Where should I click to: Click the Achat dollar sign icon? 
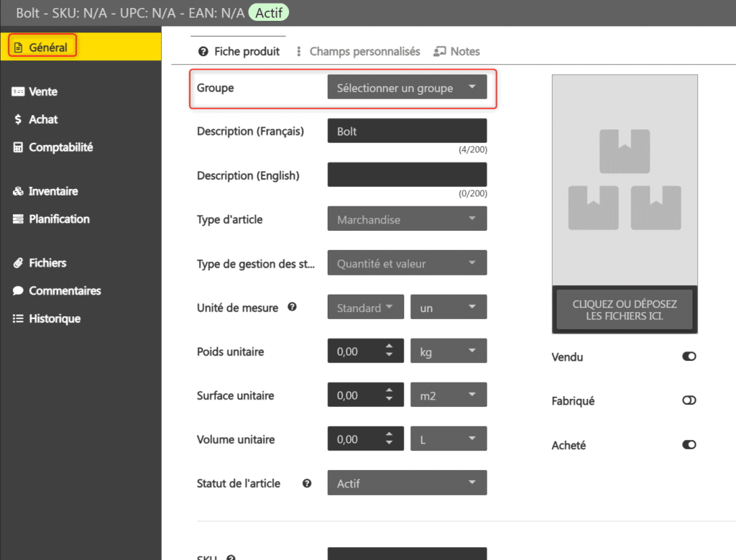(18, 120)
